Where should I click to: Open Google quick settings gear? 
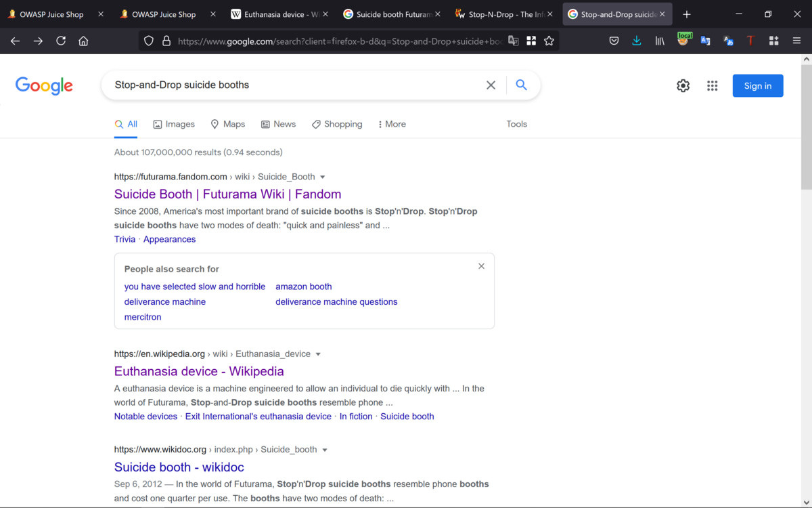[683, 86]
